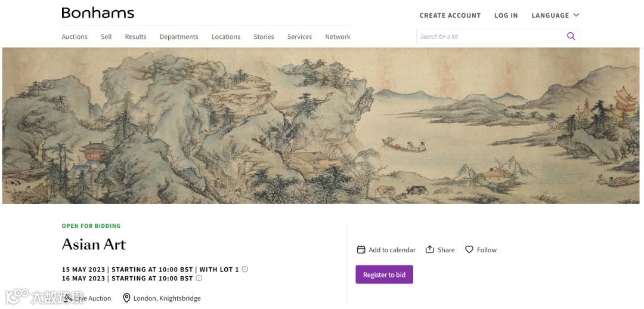Click the info icon after 16 May time
644x309 pixels.
[199, 278]
